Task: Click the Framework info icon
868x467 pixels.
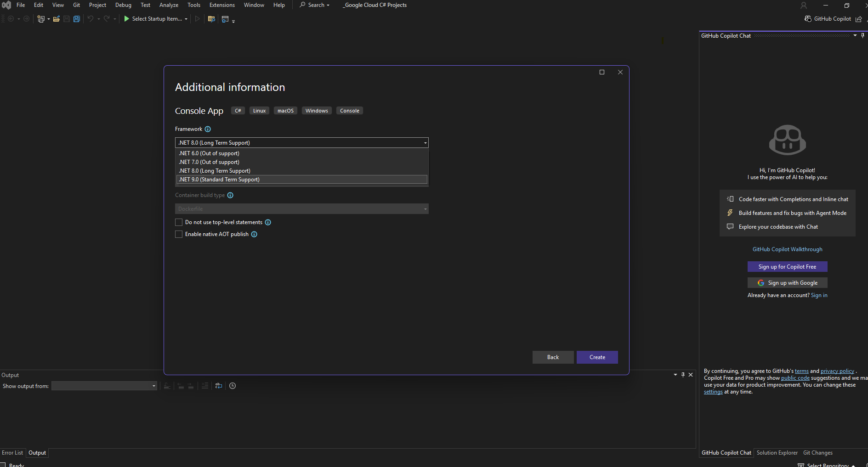Action: click(x=208, y=129)
